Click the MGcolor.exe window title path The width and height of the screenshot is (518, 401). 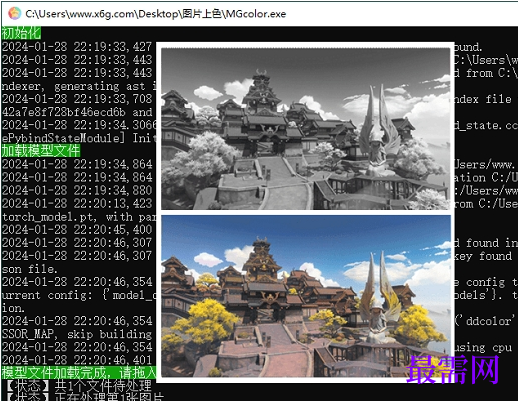(156, 14)
